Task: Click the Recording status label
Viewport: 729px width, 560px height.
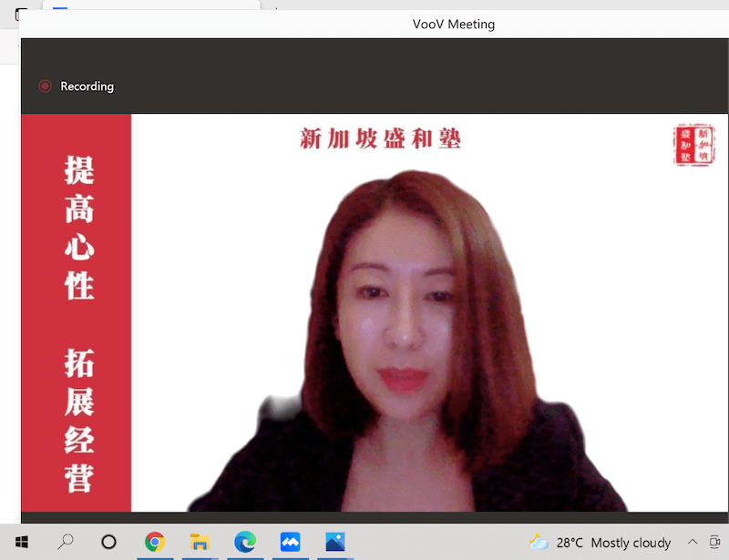Action: 87,87
